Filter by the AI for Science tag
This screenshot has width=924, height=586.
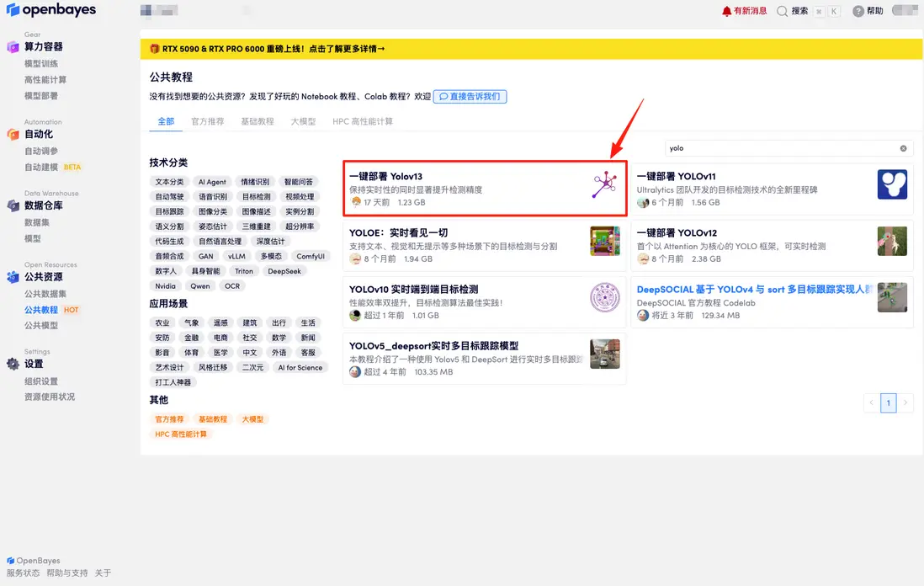[x=300, y=367]
